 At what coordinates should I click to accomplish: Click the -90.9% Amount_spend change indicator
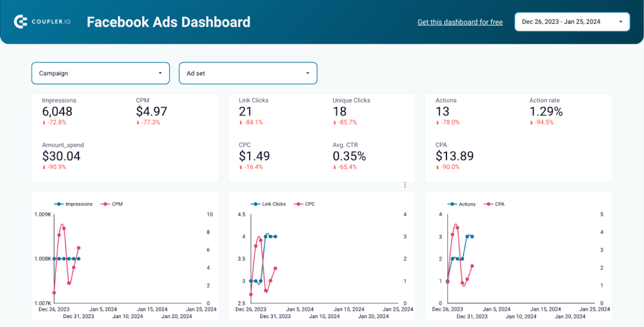coord(54,167)
